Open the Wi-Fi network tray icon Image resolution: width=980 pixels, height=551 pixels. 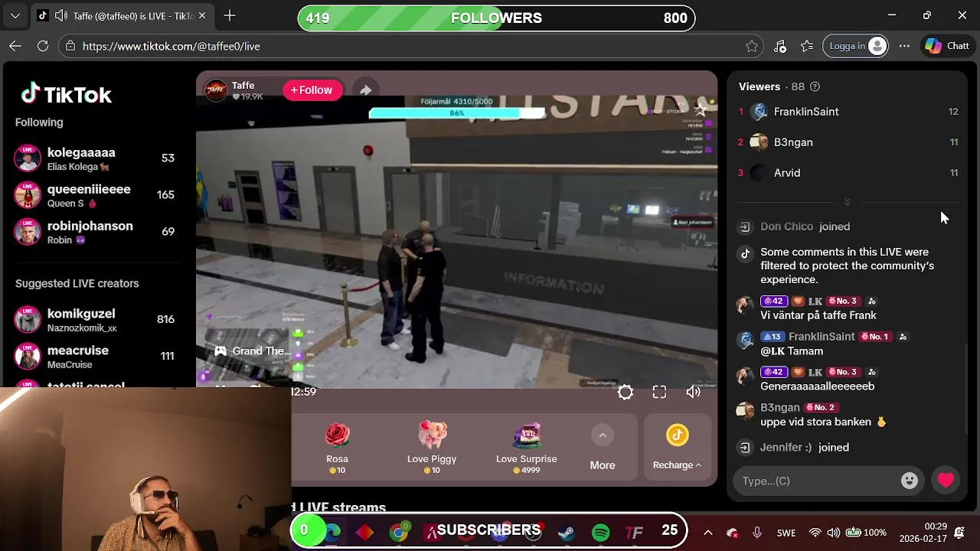[x=815, y=533]
